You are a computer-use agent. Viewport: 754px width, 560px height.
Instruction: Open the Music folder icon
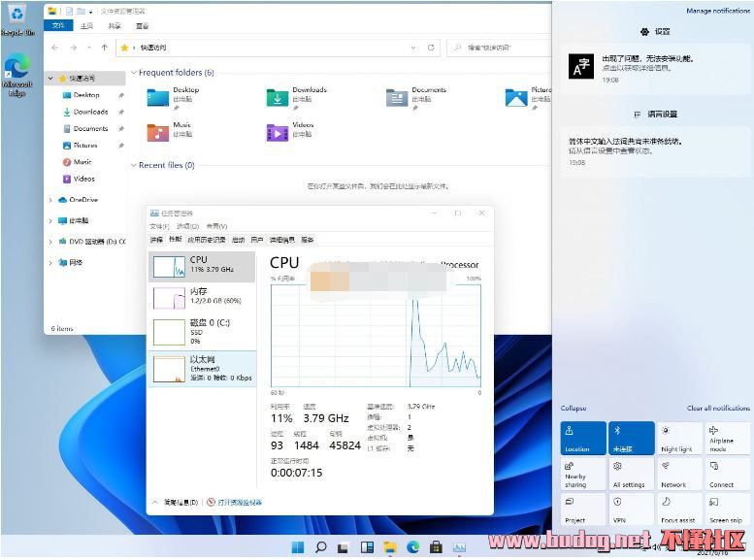(x=158, y=132)
